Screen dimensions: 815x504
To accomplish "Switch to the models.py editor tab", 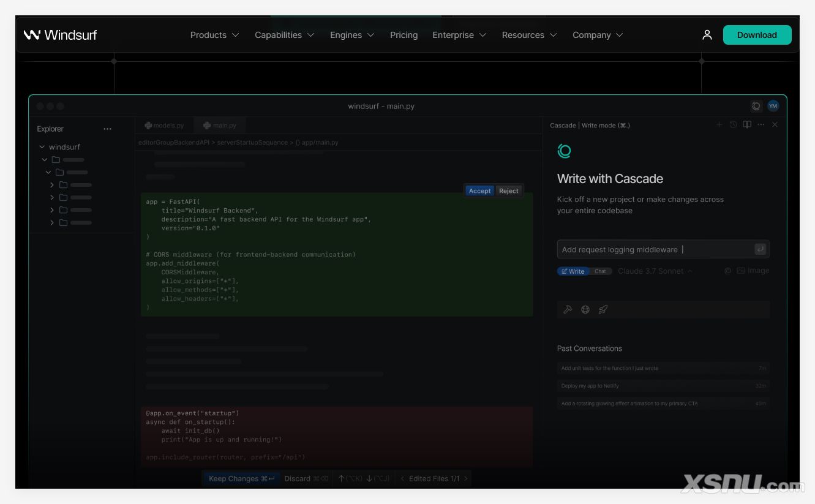I will coord(164,126).
